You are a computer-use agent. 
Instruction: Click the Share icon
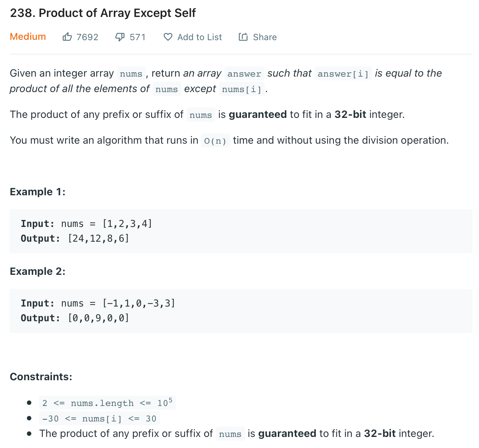point(243,36)
